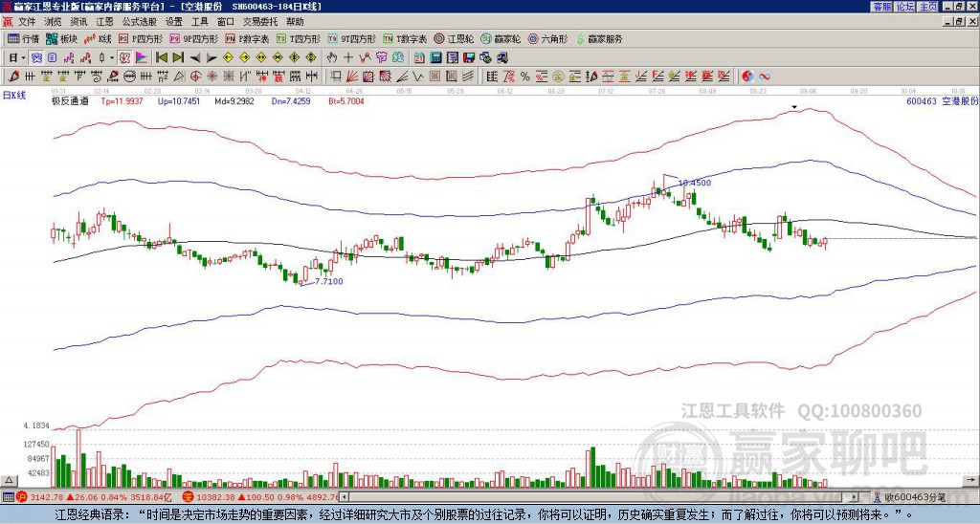
Task: Click the 10.4500 high price marker
Action: tap(695, 183)
